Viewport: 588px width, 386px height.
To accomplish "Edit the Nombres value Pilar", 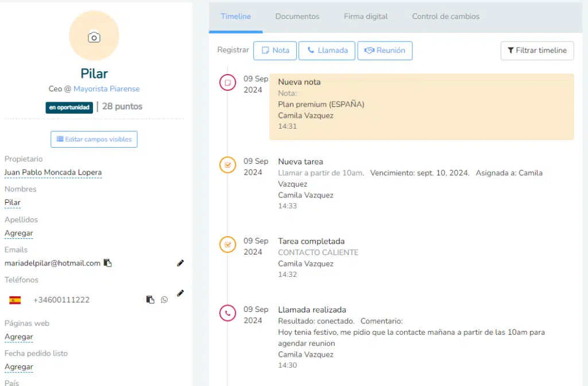I will (x=13, y=203).
